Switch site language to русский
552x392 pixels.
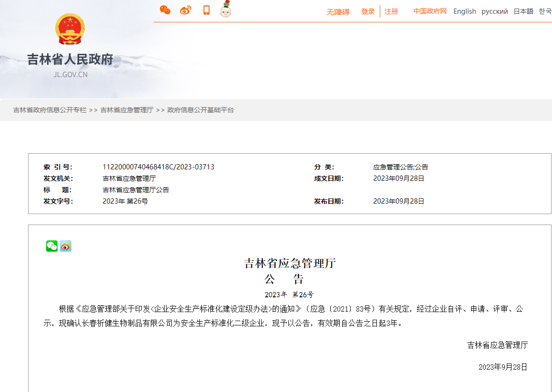pyautogui.click(x=494, y=11)
